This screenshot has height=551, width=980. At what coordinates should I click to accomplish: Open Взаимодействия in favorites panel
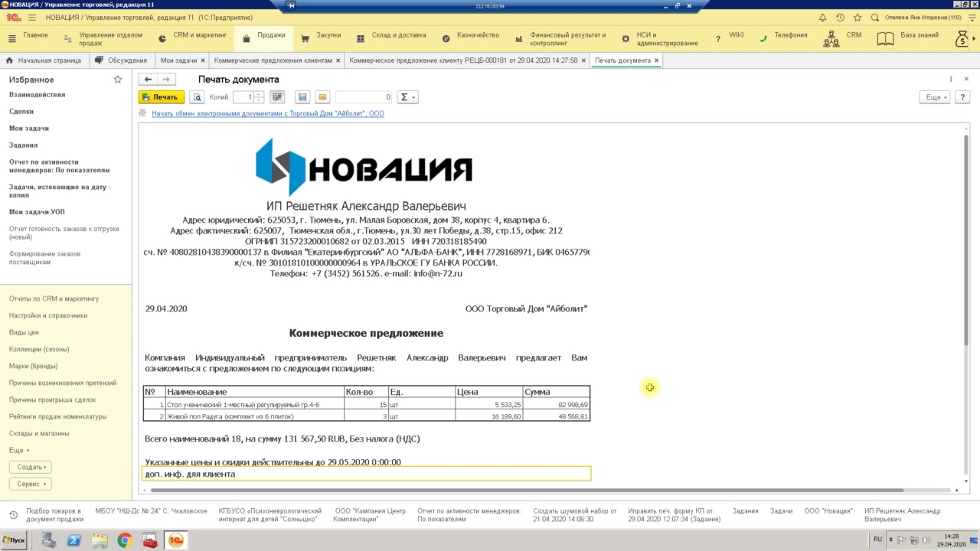click(x=37, y=95)
